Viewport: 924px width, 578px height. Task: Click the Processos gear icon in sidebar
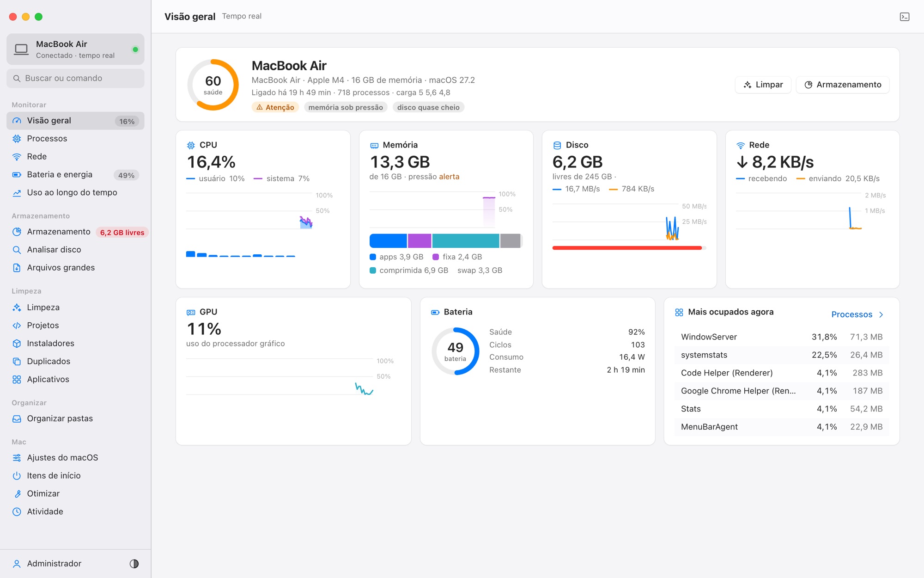tap(17, 138)
